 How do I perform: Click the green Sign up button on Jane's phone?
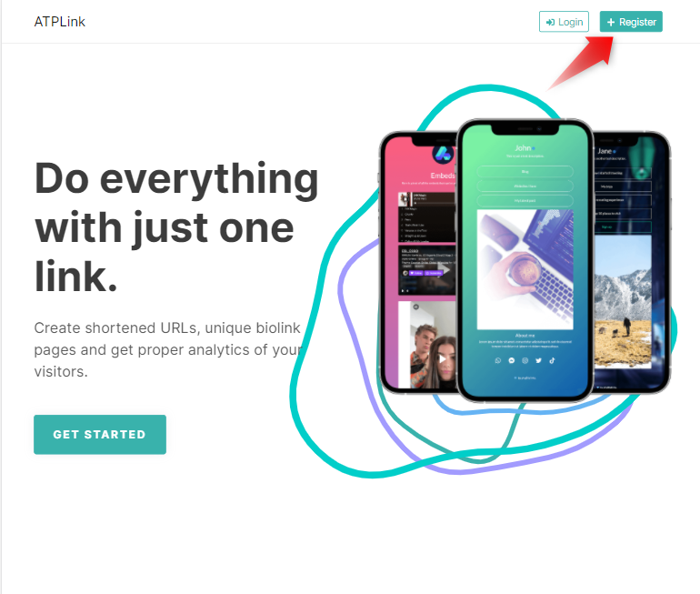pyautogui.click(x=623, y=227)
